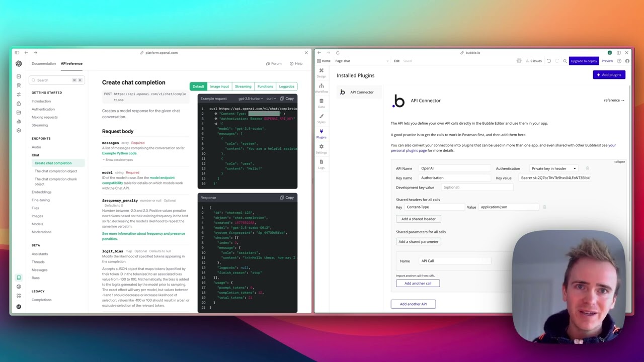Select the Default example tab
This screenshot has width=644, height=362.
click(198, 86)
